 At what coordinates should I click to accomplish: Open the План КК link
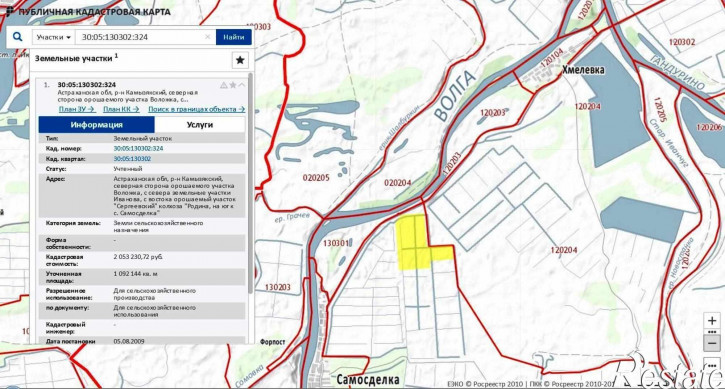point(121,110)
